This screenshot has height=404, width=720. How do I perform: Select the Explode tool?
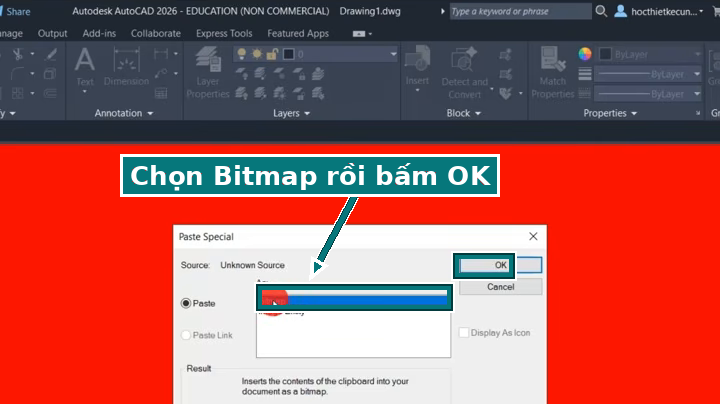pyautogui.click(x=51, y=73)
